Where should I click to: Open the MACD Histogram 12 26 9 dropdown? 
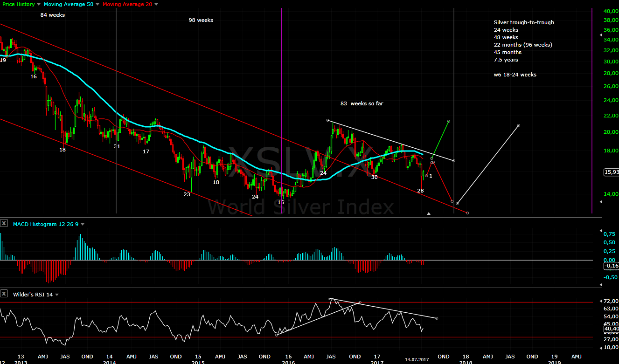click(82, 224)
